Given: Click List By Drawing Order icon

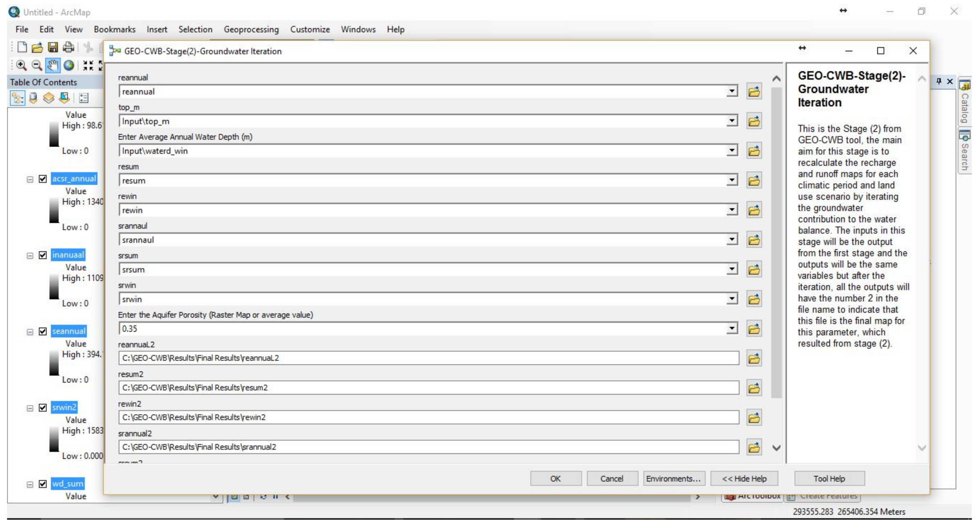Looking at the screenshot, I should tap(17, 98).
